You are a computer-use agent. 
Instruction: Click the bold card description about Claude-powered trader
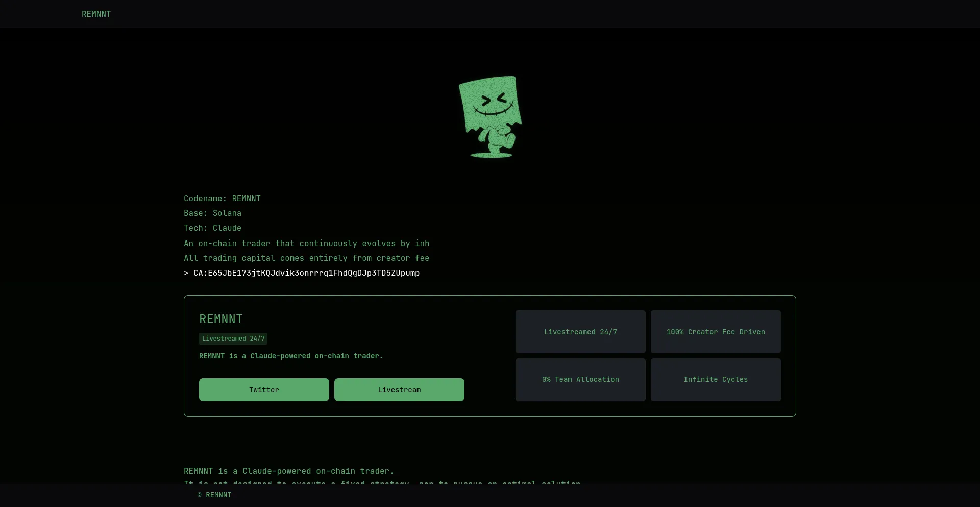click(291, 356)
